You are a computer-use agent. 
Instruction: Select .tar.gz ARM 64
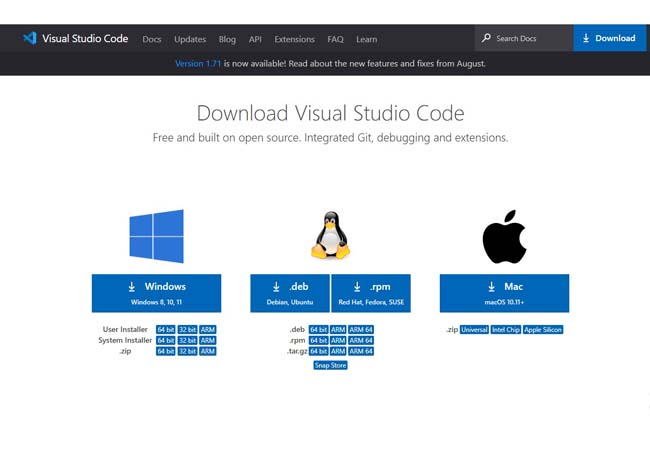(361, 351)
